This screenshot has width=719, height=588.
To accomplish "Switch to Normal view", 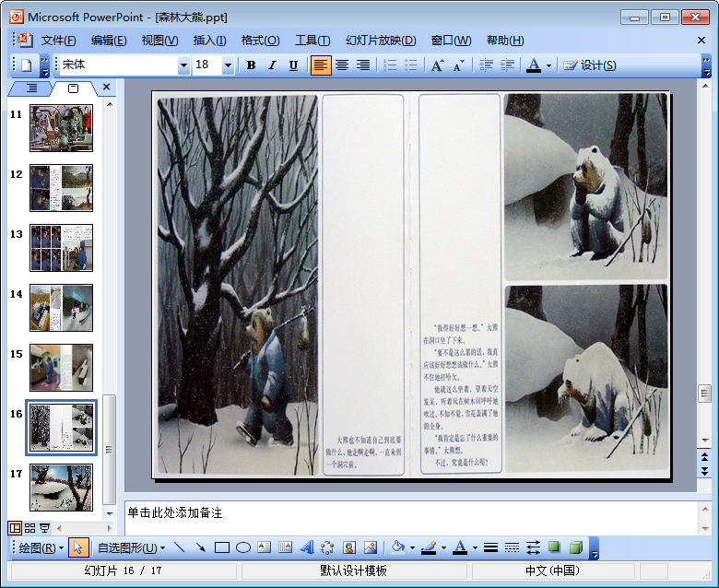I will click(x=15, y=528).
